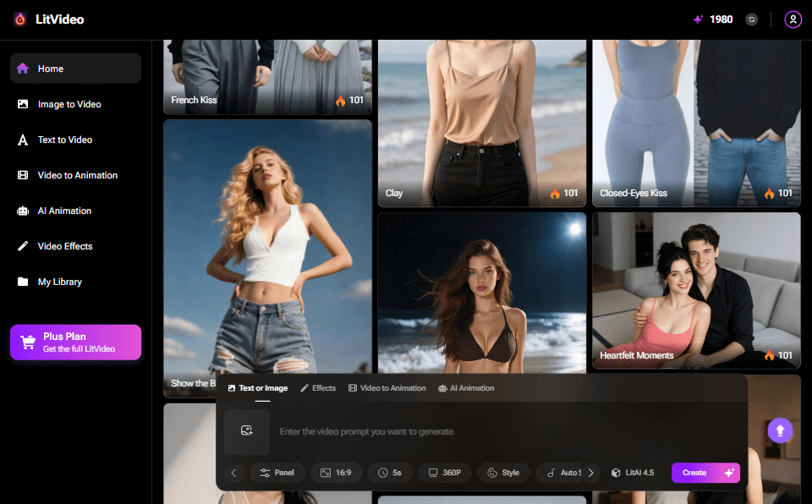The image size is (812, 504).
Task: Click the refresh icon next to the credits counter
Action: [751, 19]
